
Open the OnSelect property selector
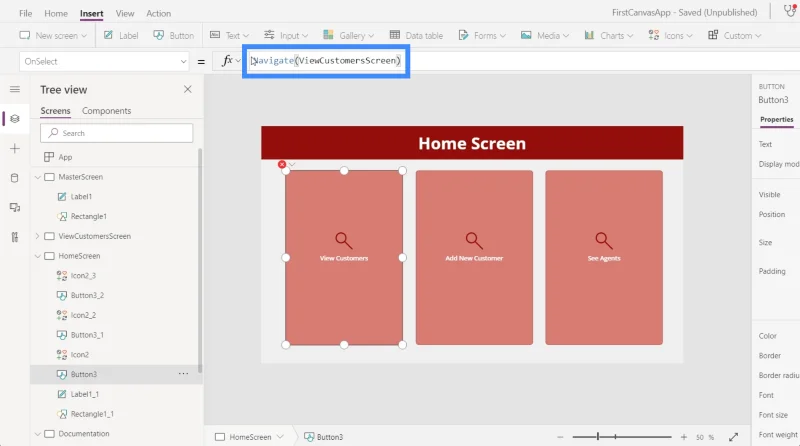(105, 61)
